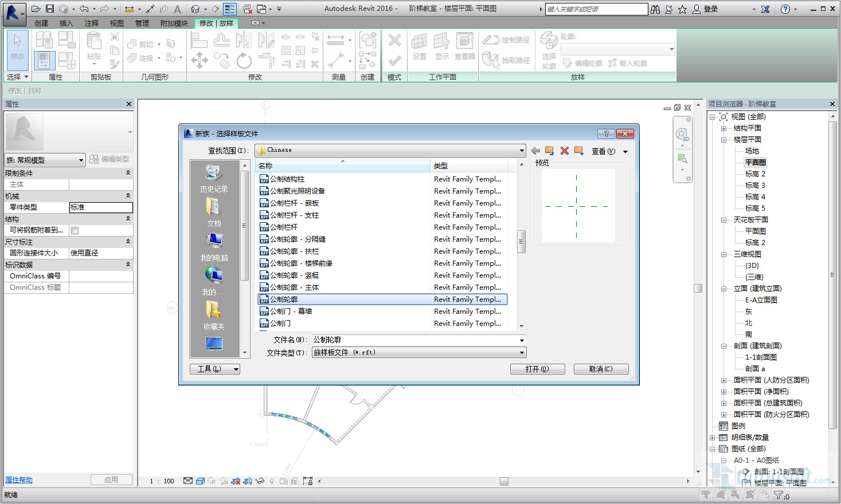Image resolution: width=841 pixels, height=504 pixels.
Task: Open 历史记录 in the dialog places bar
Action: (214, 178)
